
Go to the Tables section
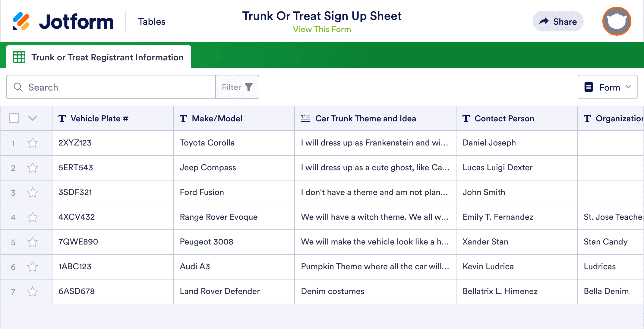click(152, 22)
